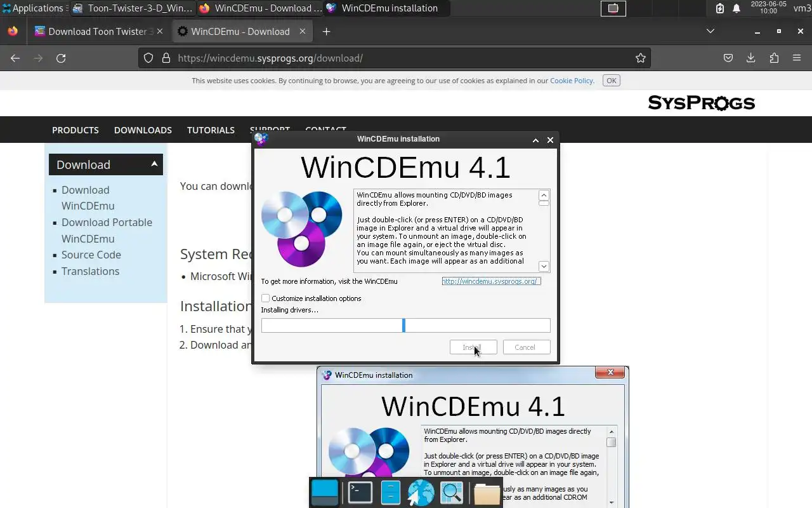Click the 'Installing drivers...' status text

point(290,310)
